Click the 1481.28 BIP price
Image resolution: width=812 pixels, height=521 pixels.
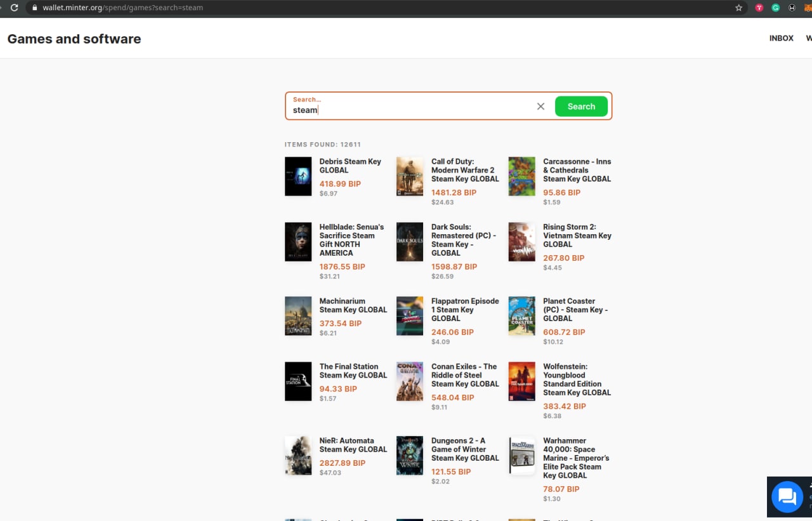[454, 192]
